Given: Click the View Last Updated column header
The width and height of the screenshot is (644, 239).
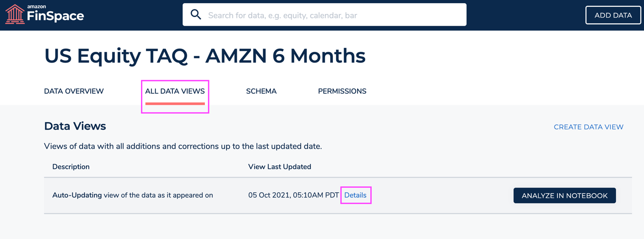Looking at the screenshot, I should coord(280,167).
